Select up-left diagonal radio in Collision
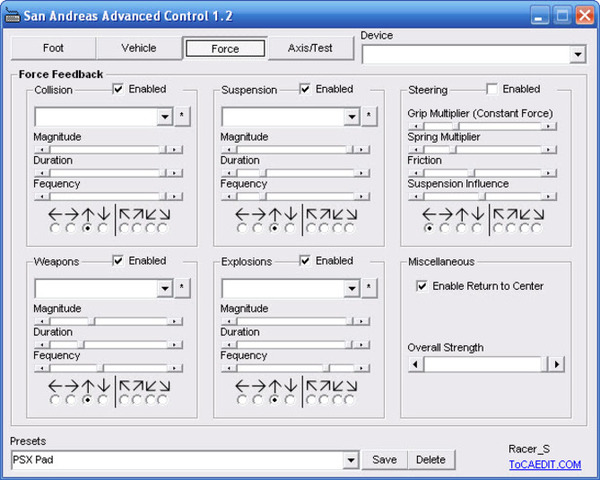This screenshot has width=600, height=480. (124, 229)
